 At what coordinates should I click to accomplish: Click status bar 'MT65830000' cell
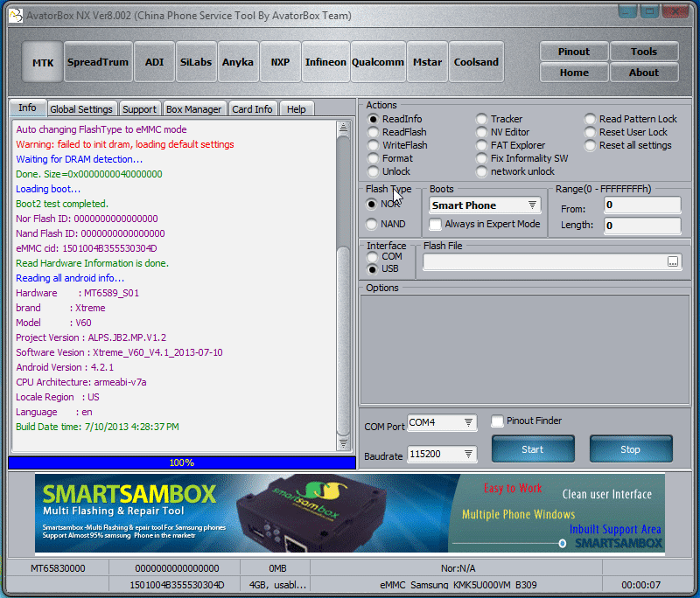58,568
